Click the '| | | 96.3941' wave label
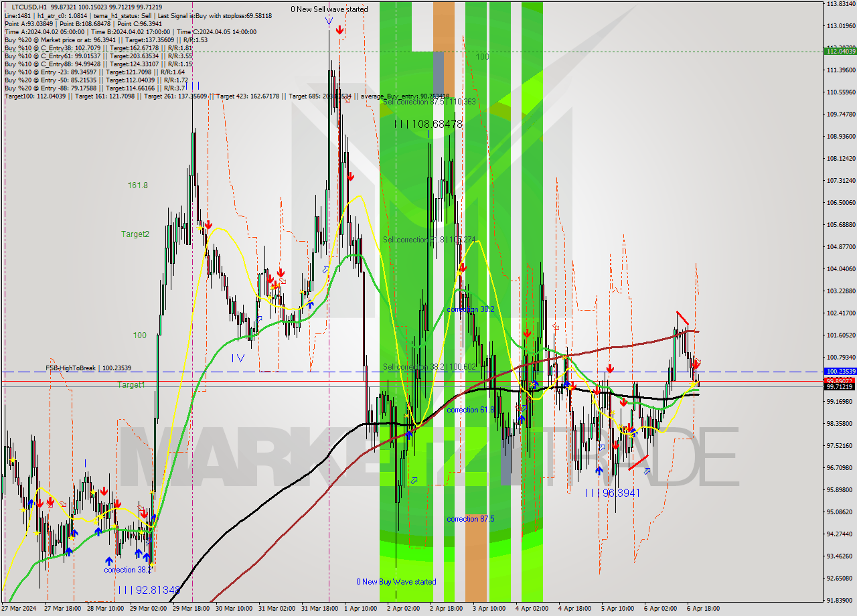Image resolution: width=857 pixels, height=616 pixels. point(613,493)
